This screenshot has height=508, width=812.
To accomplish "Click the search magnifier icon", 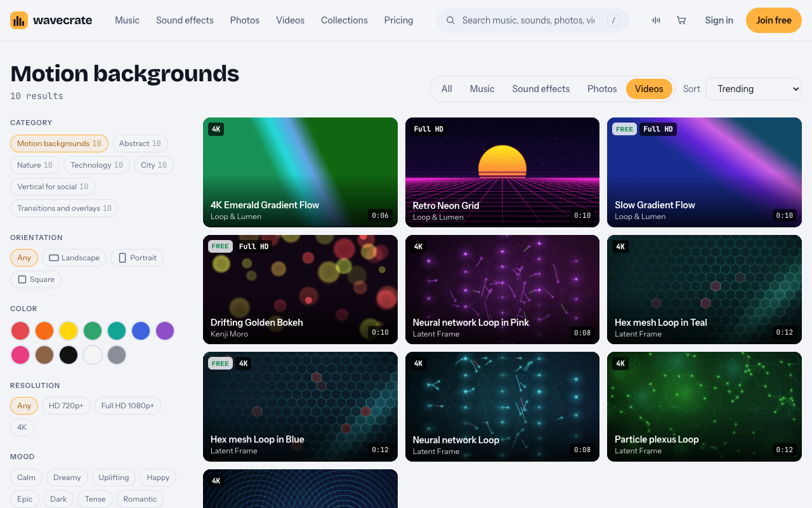I will 450,20.
